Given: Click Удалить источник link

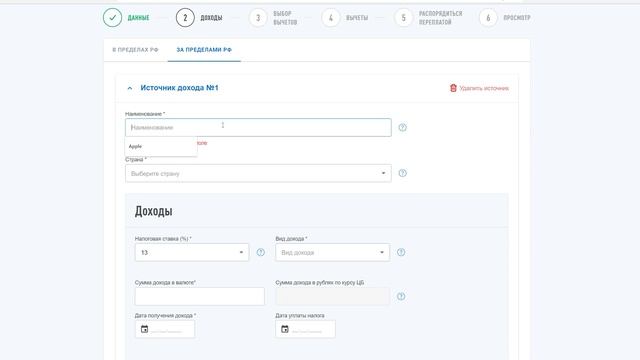Looking at the screenshot, I should pos(484,88).
